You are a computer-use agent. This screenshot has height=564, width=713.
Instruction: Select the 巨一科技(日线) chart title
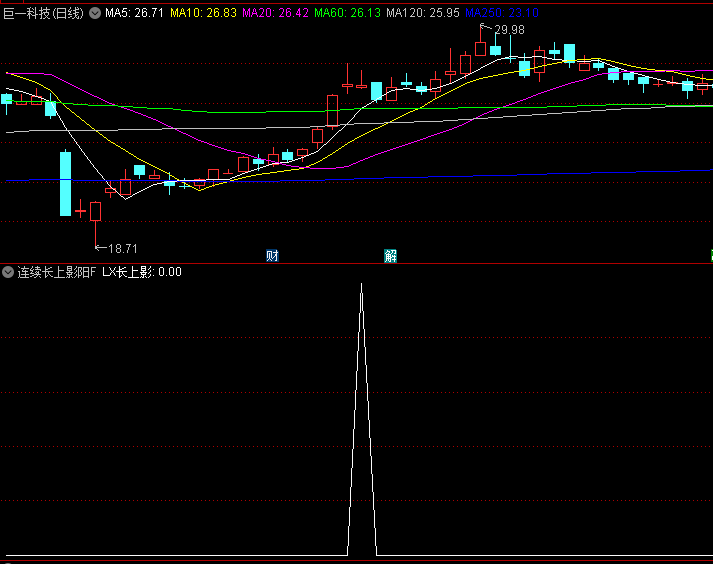click(x=43, y=13)
